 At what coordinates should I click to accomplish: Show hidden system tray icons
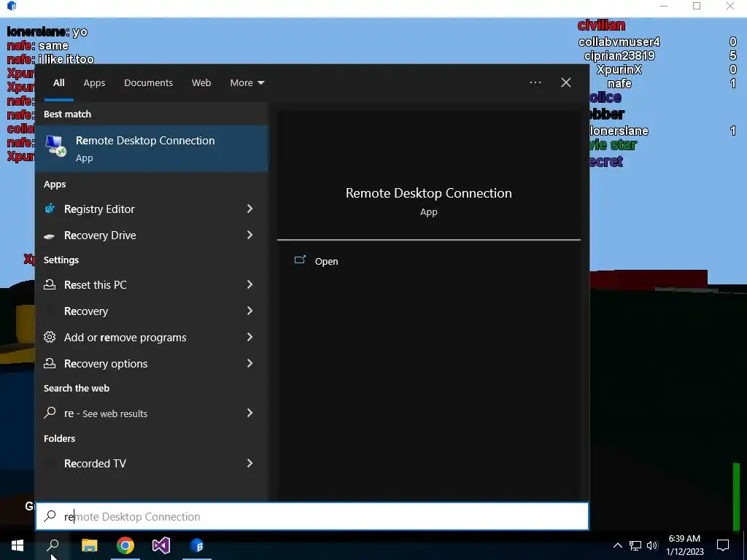[x=617, y=545]
